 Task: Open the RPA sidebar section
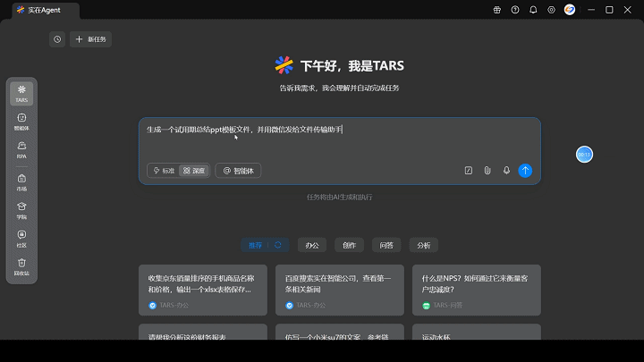click(x=21, y=150)
